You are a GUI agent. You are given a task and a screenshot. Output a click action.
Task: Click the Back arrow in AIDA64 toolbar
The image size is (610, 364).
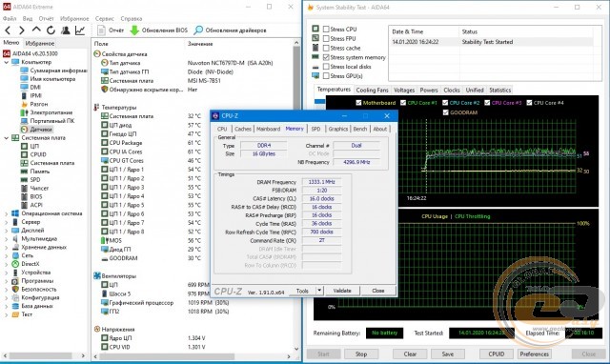(8, 30)
